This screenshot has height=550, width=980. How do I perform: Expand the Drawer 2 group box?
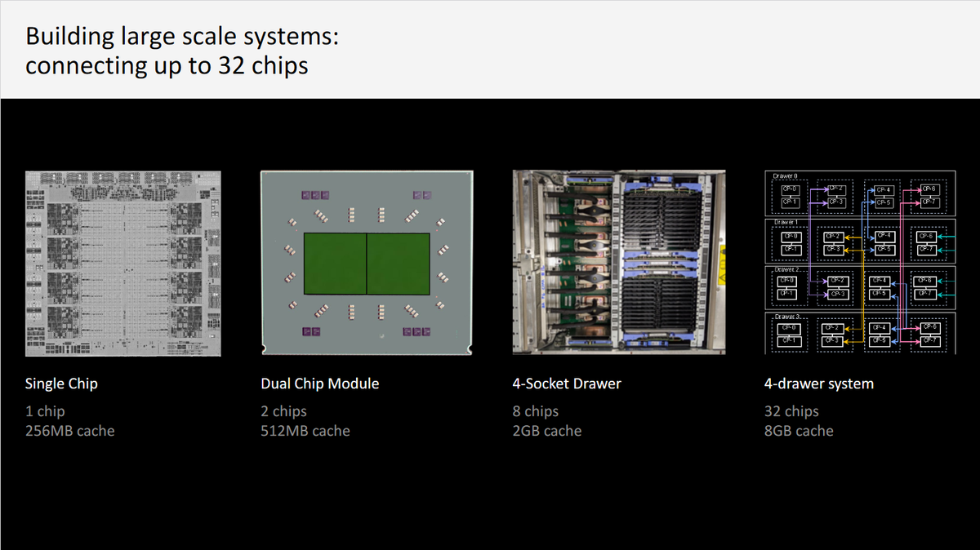coord(786,268)
